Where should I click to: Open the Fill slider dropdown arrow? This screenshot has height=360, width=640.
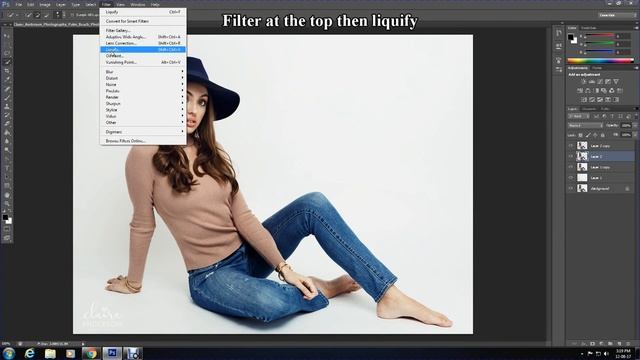coord(635,135)
